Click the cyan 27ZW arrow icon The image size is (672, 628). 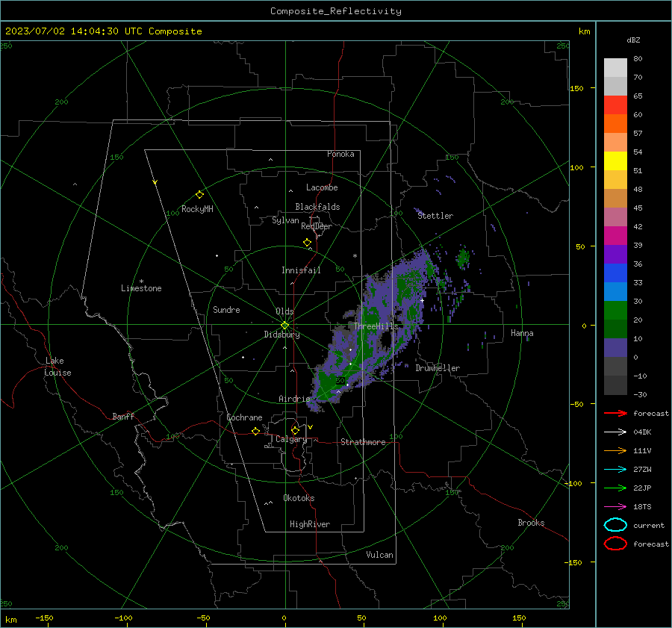point(615,470)
